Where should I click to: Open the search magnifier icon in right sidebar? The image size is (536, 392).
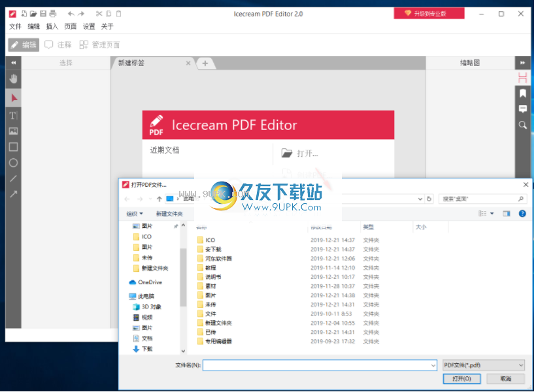523,125
